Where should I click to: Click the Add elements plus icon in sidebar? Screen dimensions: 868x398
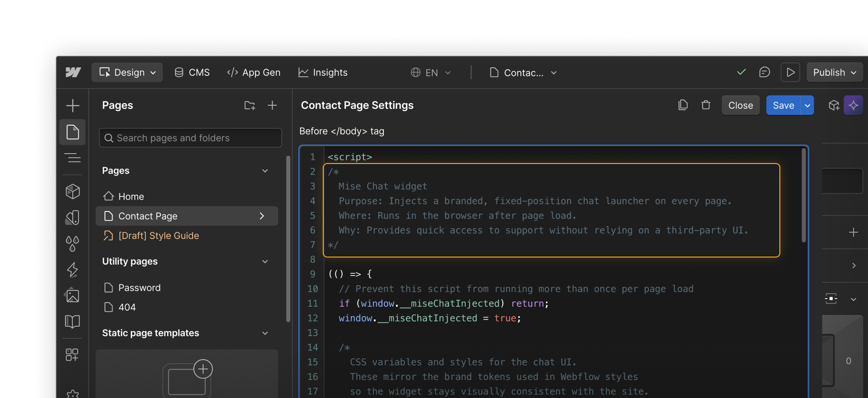(73, 106)
